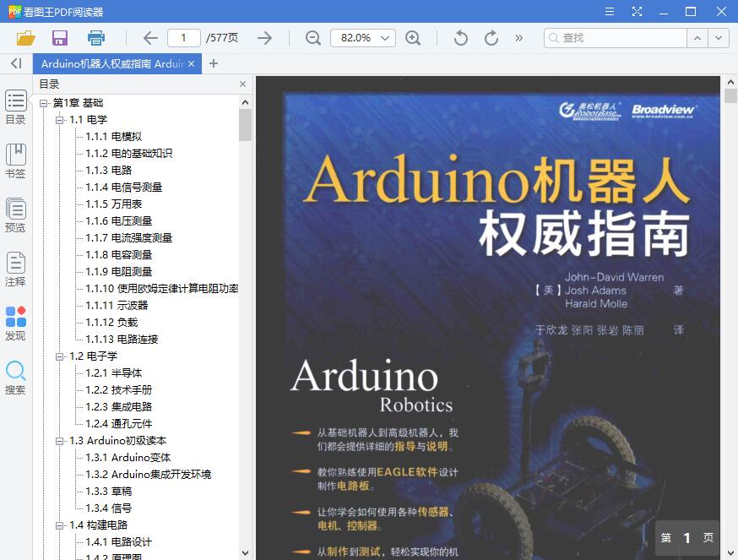Zoom out using the minus magnifier
Viewport: 738px width, 560px height.
click(313, 38)
